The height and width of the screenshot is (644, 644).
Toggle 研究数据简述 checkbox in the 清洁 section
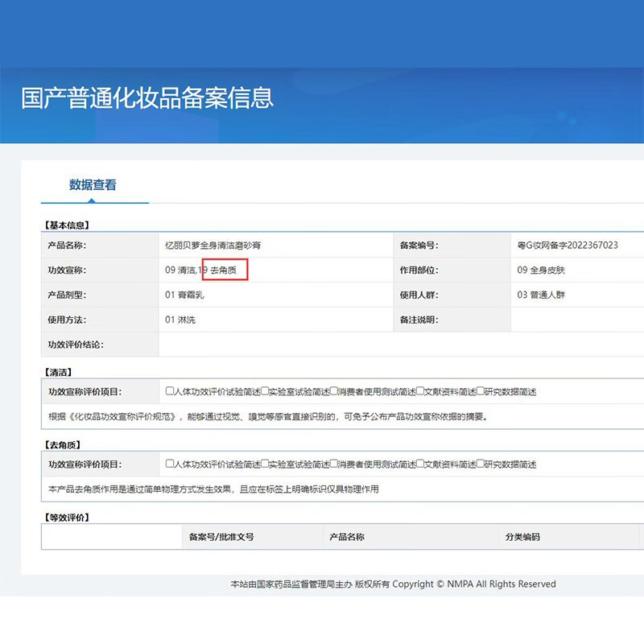(x=481, y=392)
